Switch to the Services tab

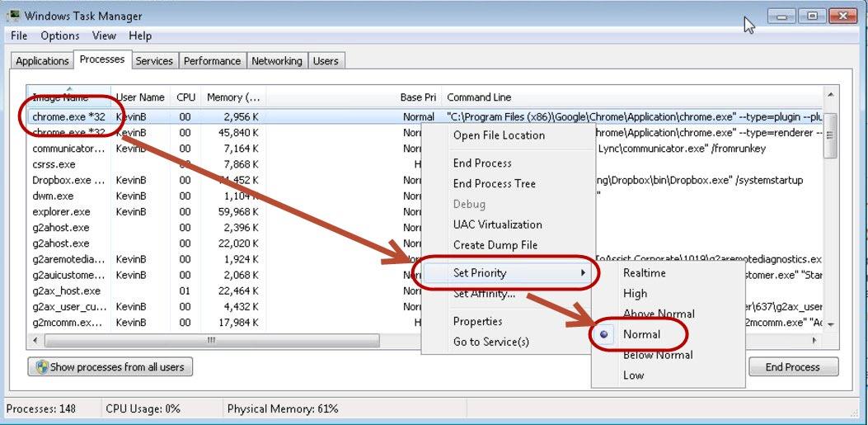click(154, 61)
